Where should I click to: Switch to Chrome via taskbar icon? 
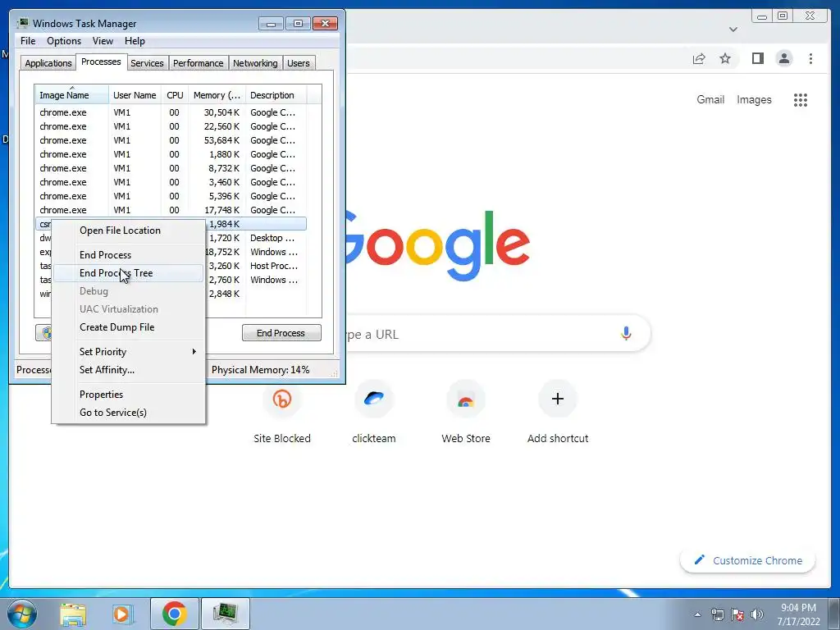point(174,614)
